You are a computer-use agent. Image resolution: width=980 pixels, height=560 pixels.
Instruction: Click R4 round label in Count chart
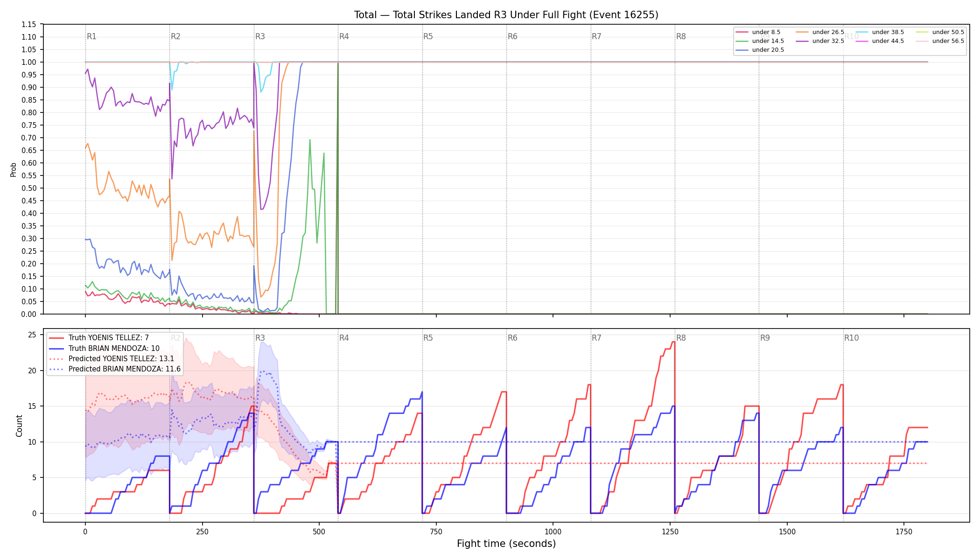point(344,338)
